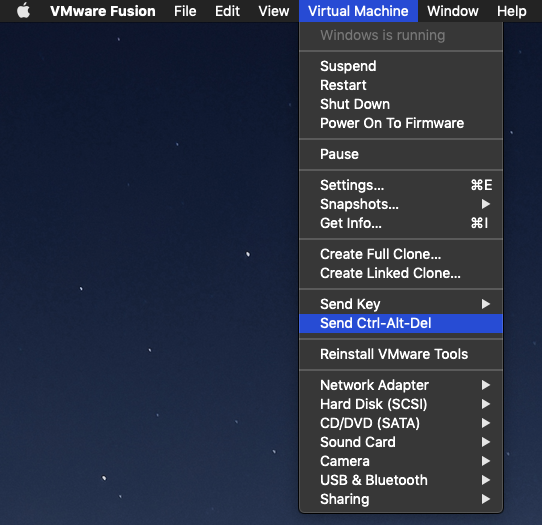Open the Apple menu icon
Screen dimensions: 542x525
24,11
